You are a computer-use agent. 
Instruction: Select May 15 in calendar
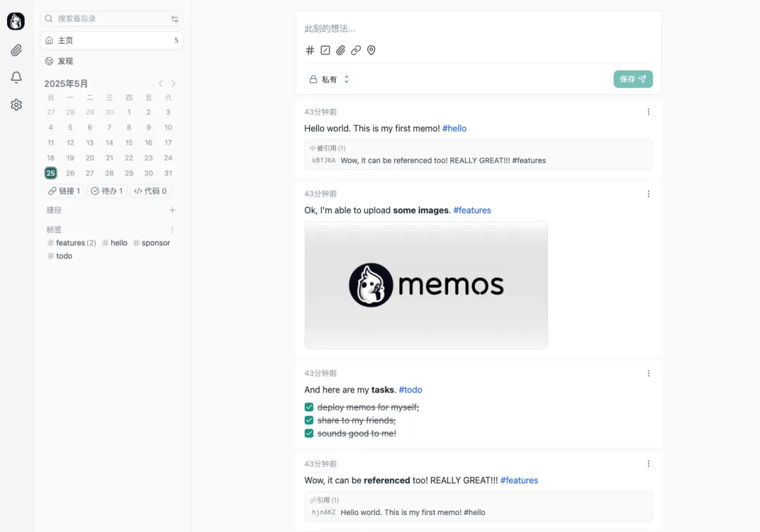click(129, 142)
